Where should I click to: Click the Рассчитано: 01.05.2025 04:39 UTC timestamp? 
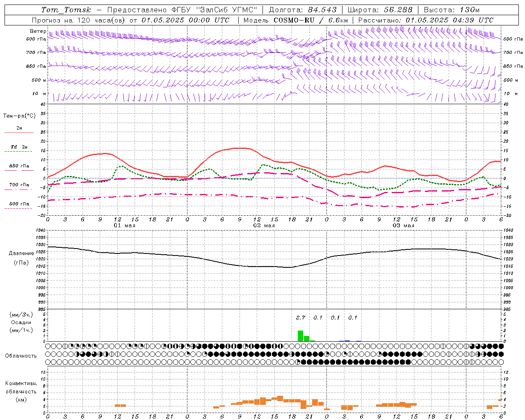(426, 20)
